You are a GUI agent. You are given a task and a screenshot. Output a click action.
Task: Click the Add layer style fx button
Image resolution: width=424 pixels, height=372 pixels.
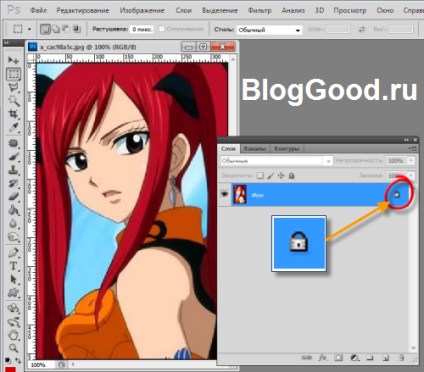(x=322, y=358)
